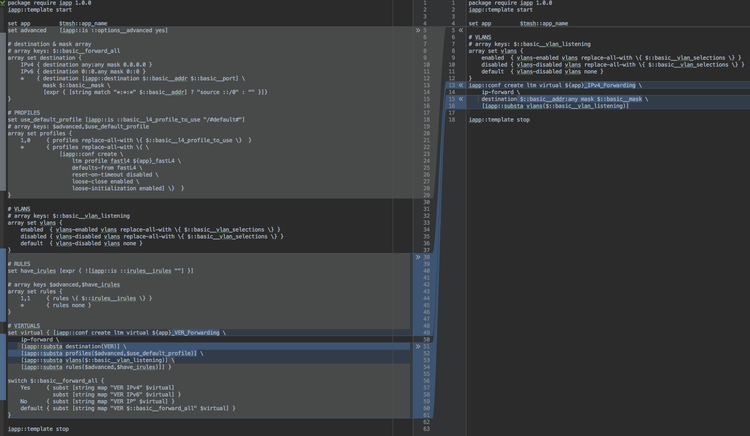This screenshot has width=750, height=436.
Task: Click line number 63 in center gutter
Action: click(425, 422)
